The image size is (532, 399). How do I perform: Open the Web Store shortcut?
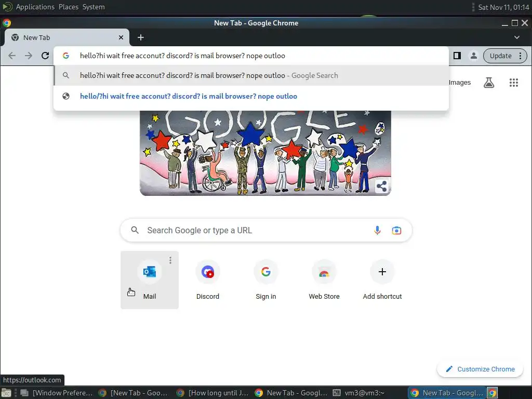tap(324, 280)
